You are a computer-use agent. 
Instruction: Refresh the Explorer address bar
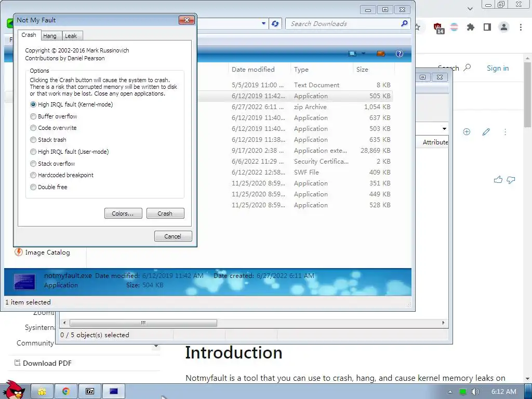275,24
